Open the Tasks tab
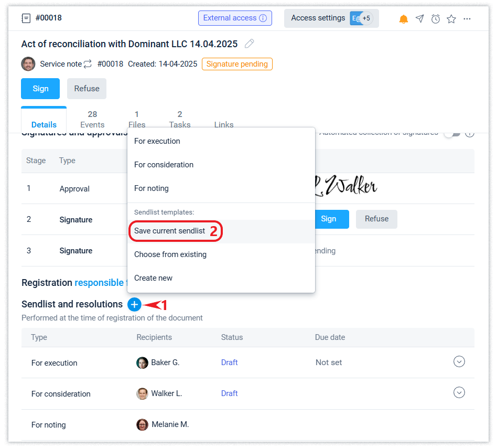The height and width of the screenshot is (448, 497). click(180, 119)
